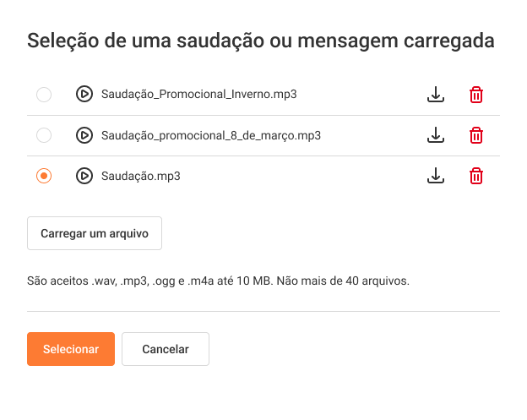
Task: Play the Saudação.mp3 audio
Action: [84, 176]
